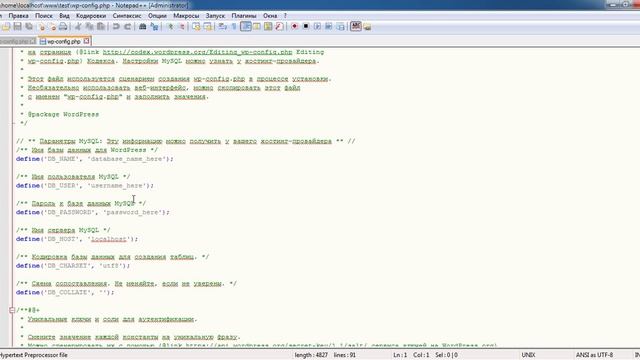The image size is (640, 360).
Task: Toggle synchronized vertical scrolling icon
Action: point(196,27)
